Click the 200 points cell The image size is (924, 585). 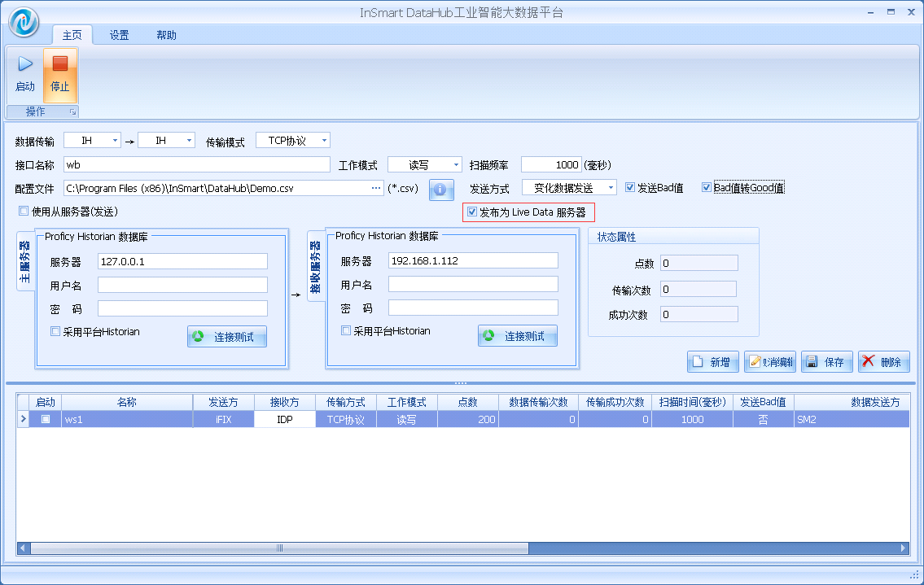pos(468,420)
